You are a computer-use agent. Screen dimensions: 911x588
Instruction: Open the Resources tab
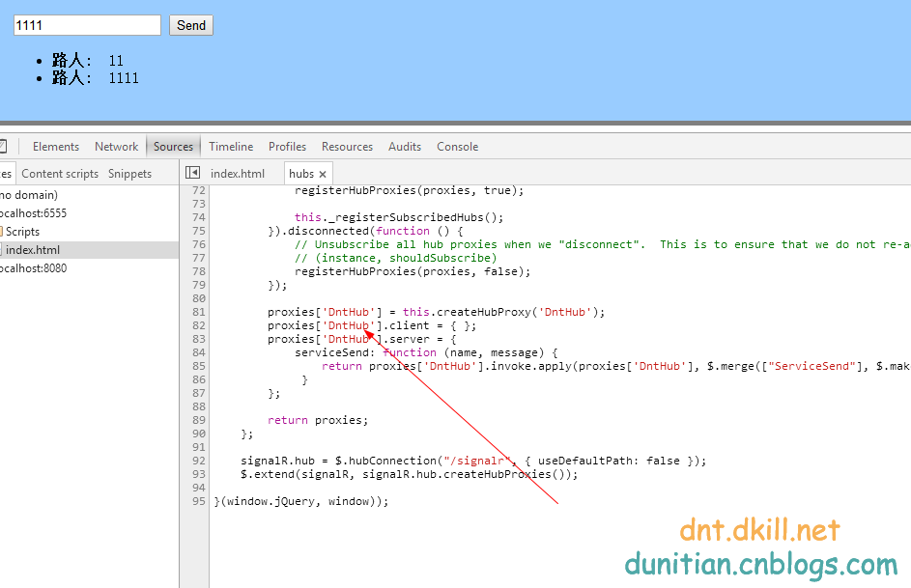click(x=348, y=146)
